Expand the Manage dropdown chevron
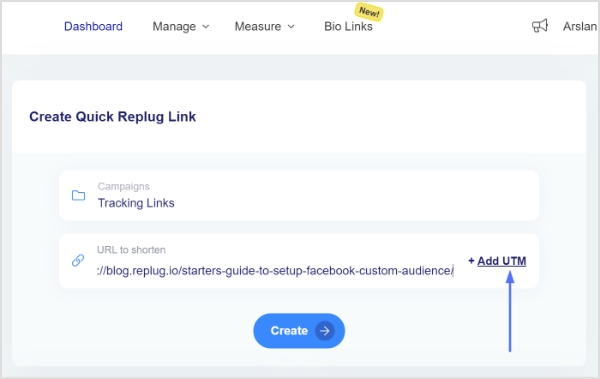The height and width of the screenshot is (379, 600). point(206,27)
